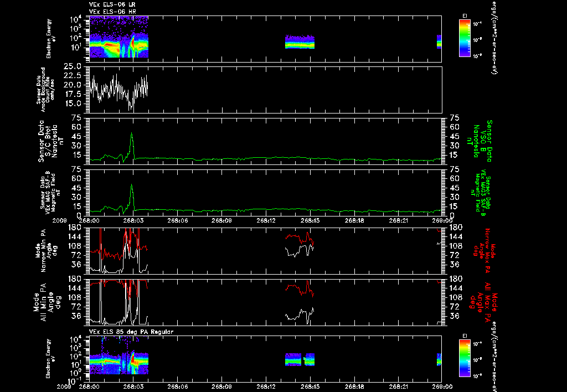Click the '10^-1' tick on bottom energy axis
Screen dimensions: 567x392
tap(74, 380)
